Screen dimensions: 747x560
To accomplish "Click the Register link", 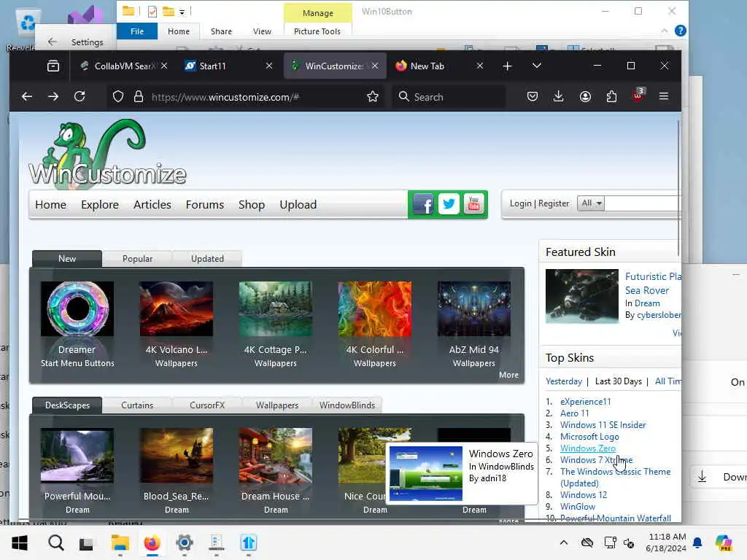I will pos(554,203).
